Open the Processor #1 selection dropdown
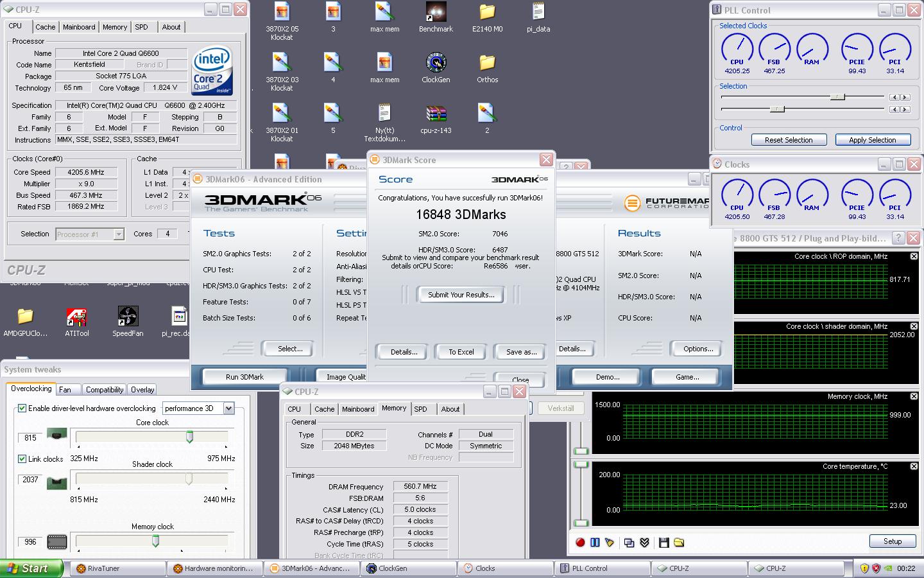 [x=119, y=234]
